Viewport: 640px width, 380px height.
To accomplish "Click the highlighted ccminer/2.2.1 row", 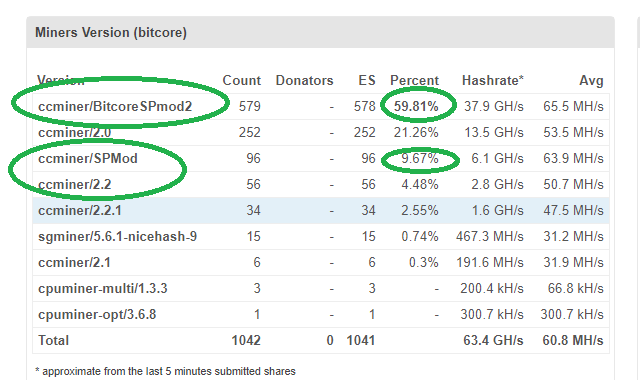I will click(x=321, y=211).
